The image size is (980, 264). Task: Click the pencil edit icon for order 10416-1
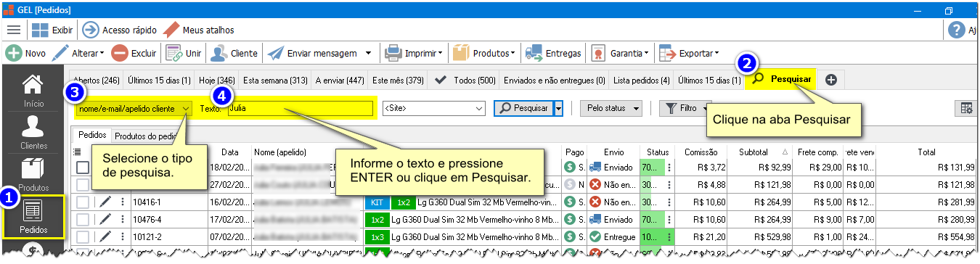coord(105,202)
